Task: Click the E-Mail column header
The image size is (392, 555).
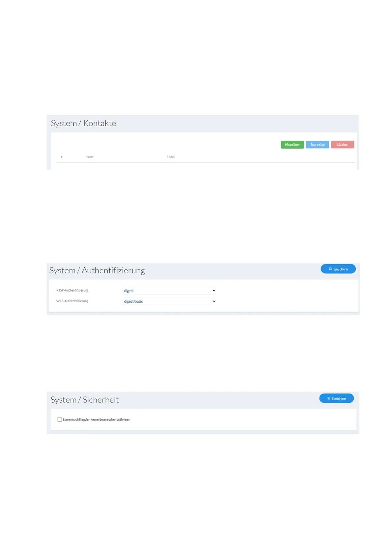Action: 170,157
